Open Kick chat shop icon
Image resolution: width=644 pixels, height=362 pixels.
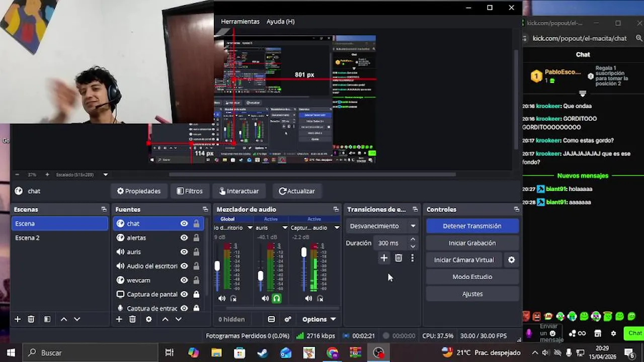click(x=598, y=333)
